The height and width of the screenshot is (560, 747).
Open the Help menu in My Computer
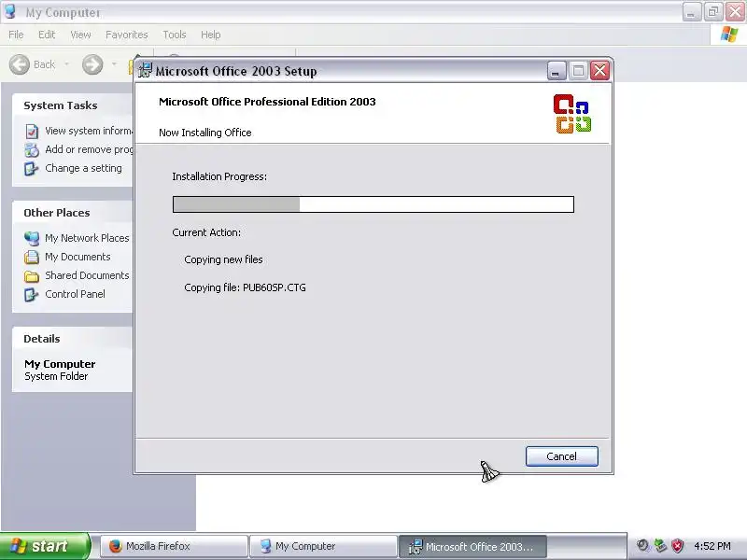click(x=211, y=35)
